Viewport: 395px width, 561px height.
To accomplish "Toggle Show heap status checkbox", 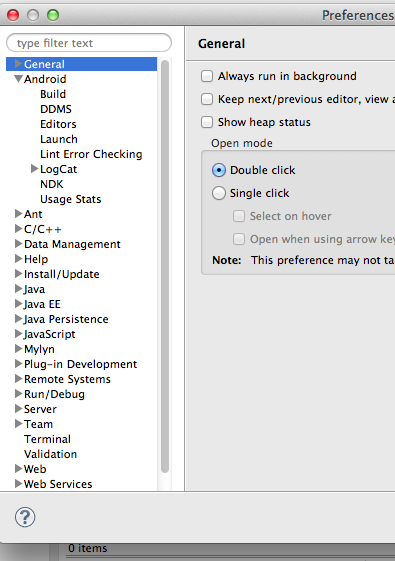I will 207,122.
